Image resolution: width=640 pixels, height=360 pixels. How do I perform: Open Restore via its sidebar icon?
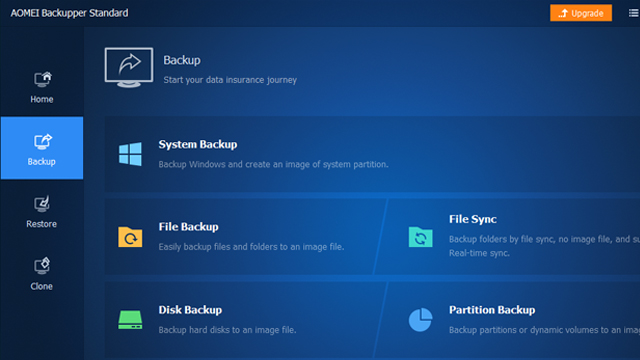42,204
